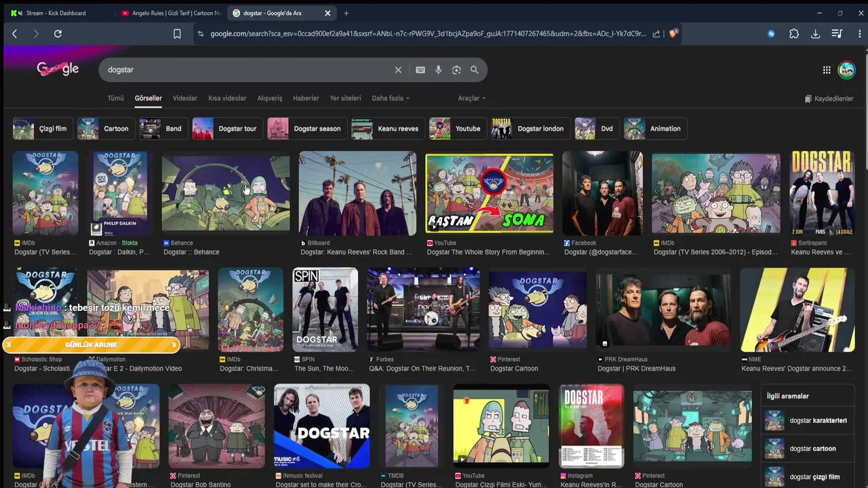Open the SPIN magazine Dogstar image
Image resolution: width=868 pixels, height=488 pixels.
(325, 310)
